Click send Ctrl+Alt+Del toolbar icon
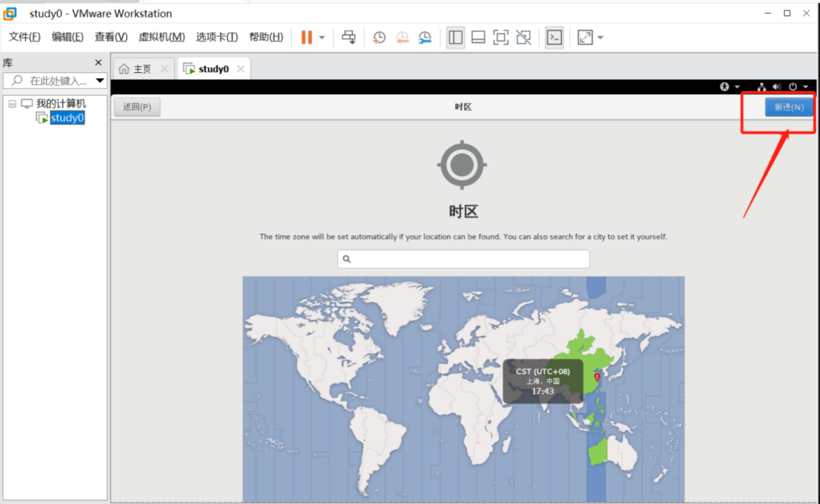The width and height of the screenshot is (820, 504). (x=348, y=37)
